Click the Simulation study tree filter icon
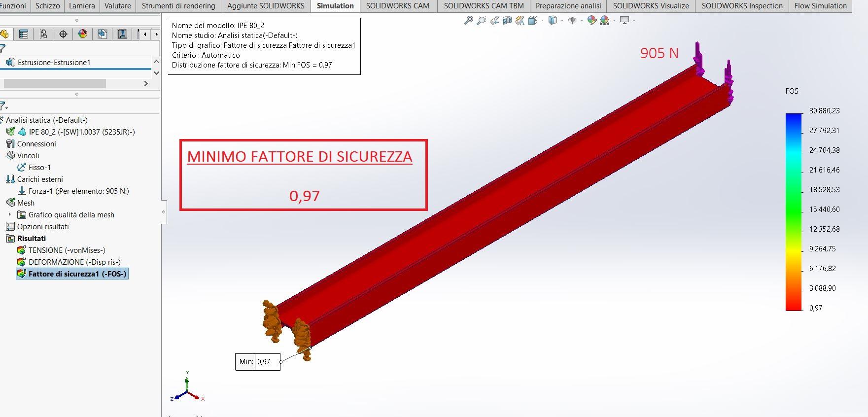The image size is (868, 417). 2,106
